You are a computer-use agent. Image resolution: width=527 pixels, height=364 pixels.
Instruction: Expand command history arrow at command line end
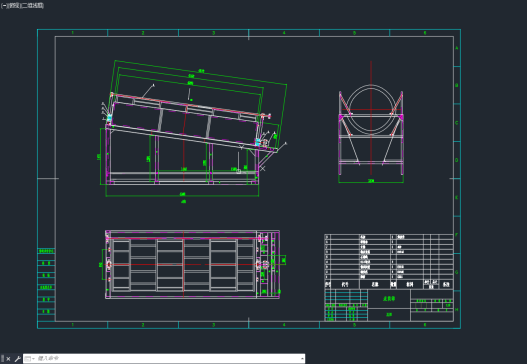[302, 359]
